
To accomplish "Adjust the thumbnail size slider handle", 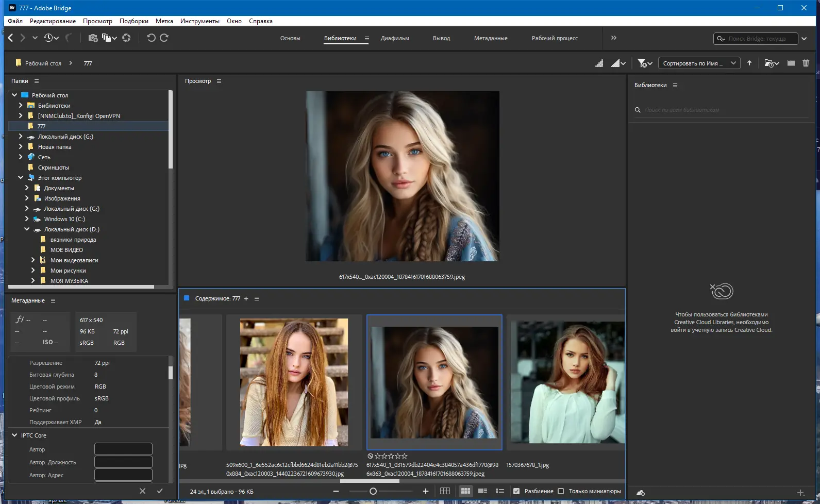I will click(373, 491).
